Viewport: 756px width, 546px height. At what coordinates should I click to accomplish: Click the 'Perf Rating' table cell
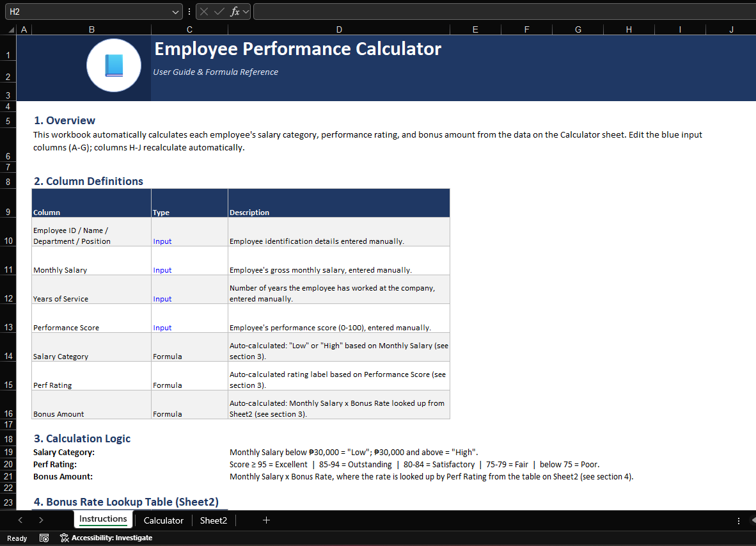(x=91, y=376)
